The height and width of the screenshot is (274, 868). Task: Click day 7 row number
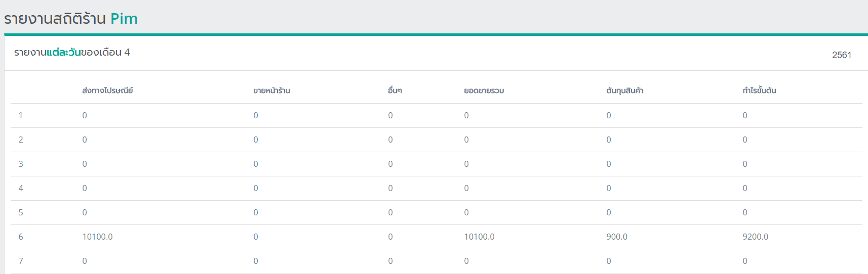[x=21, y=261]
